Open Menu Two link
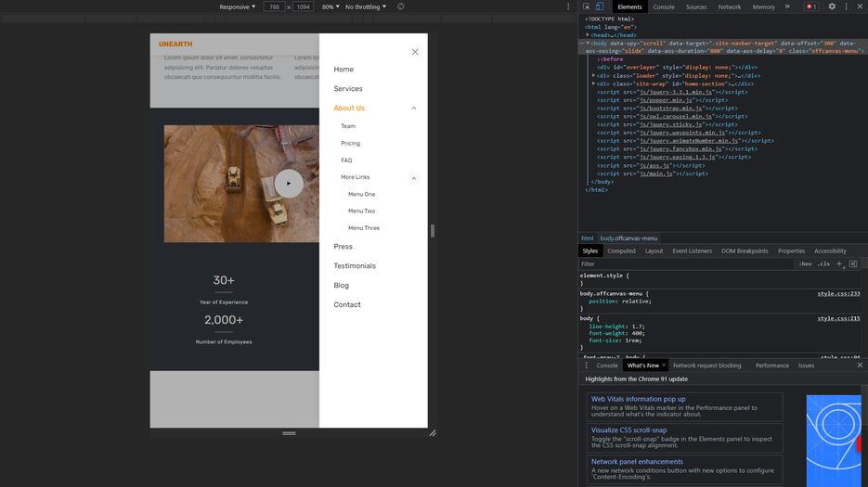The width and height of the screenshot is (868, 487). pos(361,211)
